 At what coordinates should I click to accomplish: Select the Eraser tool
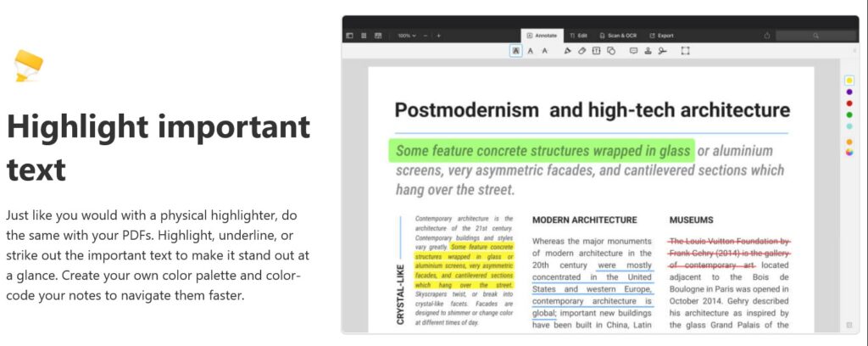pyautogui.click(x=581, y=51)
